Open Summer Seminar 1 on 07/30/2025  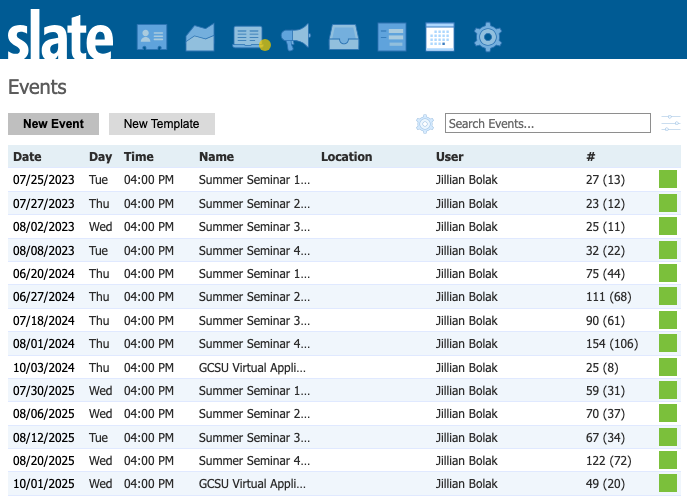[254, 391]
